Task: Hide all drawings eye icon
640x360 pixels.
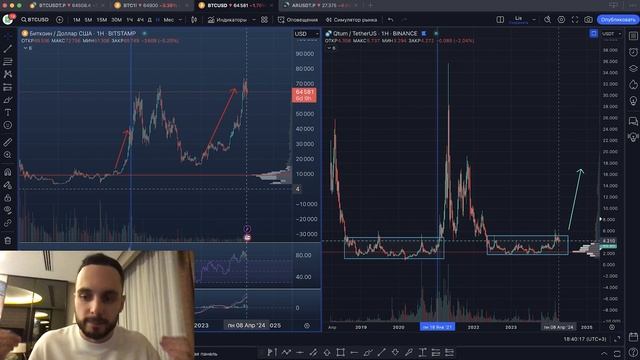Action: point(8,210)
